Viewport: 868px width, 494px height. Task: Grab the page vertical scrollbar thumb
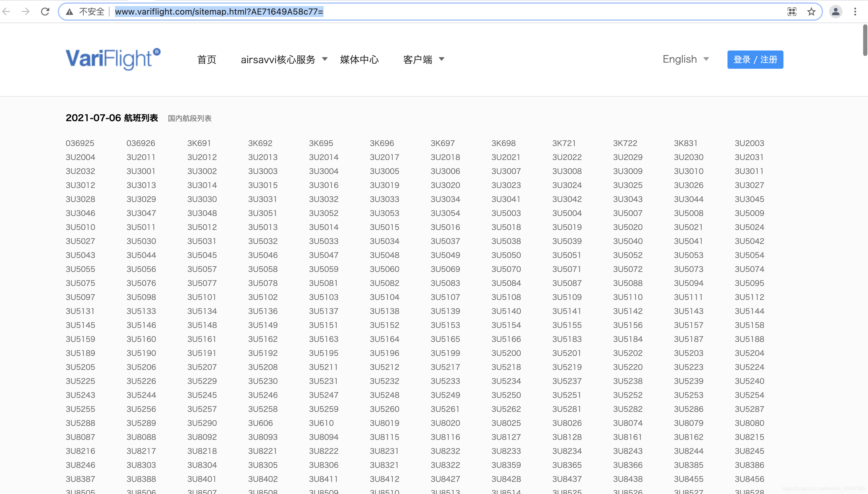[x=865, y=40]
